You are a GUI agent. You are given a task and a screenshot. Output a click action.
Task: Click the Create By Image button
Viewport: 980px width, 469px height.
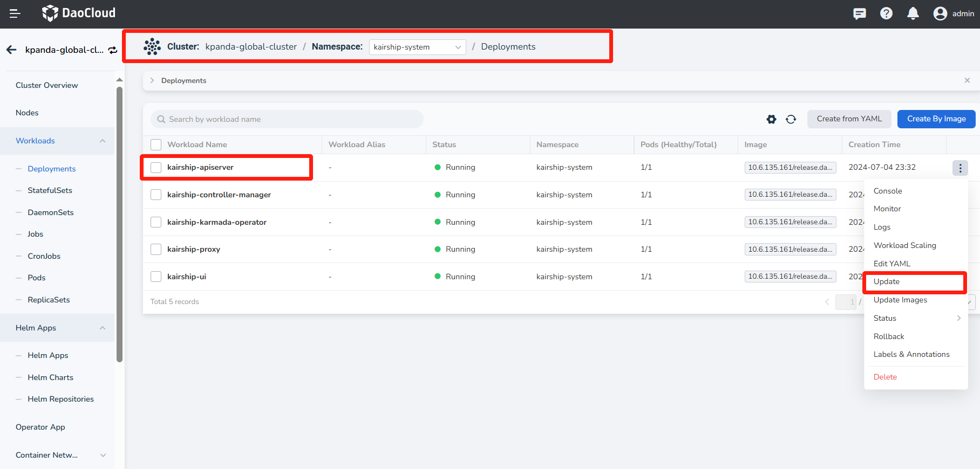pos(936,119)
